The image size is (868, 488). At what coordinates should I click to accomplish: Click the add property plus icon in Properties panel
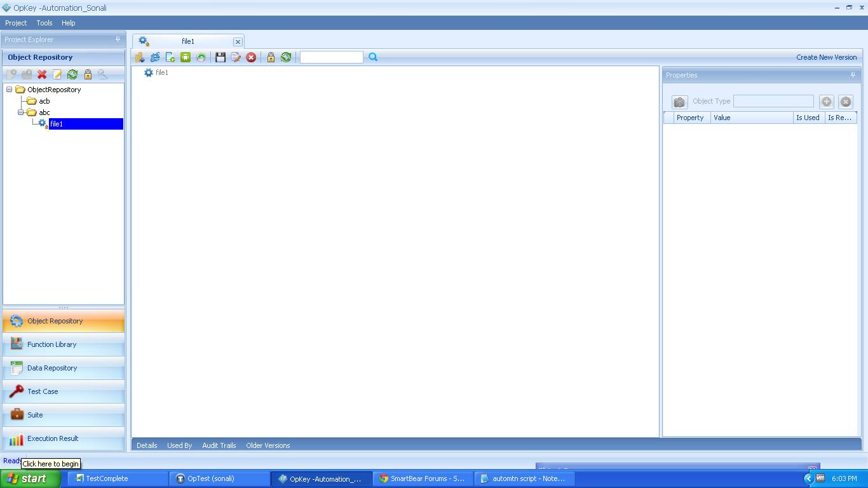827,102
